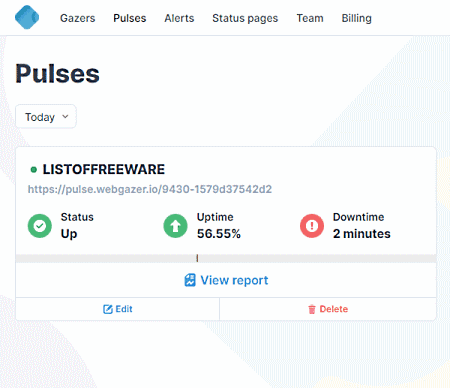
Task: Click the Up status value
Action: [69, 234]
